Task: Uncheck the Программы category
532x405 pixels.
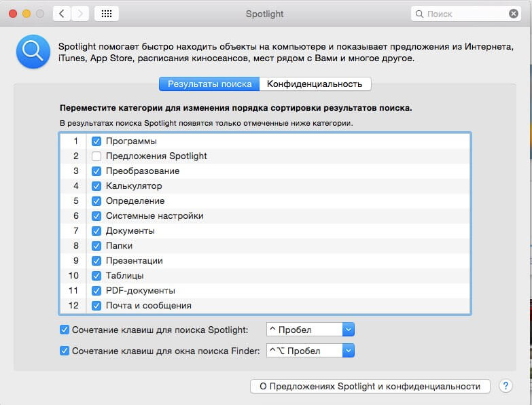Action: tap(96, 141)
